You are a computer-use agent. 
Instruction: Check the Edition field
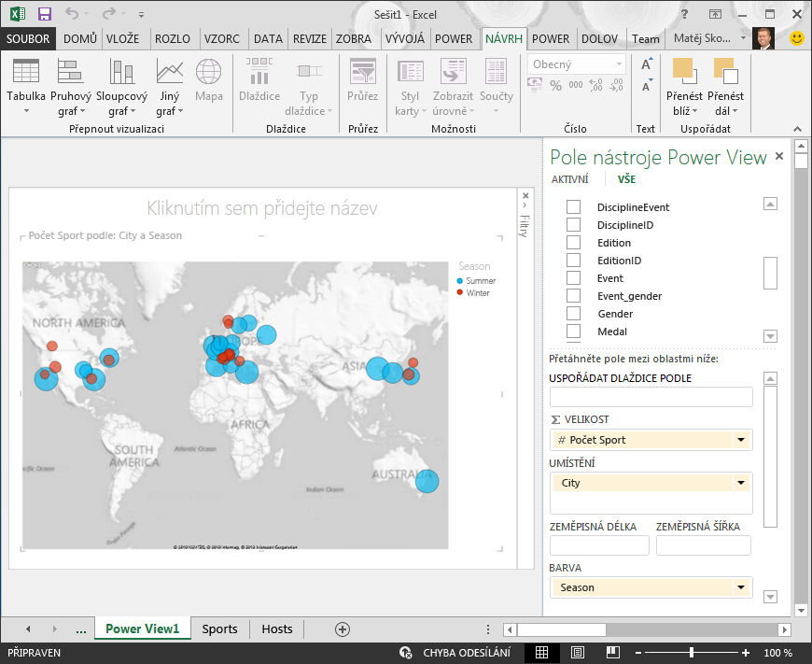point(573,242)
